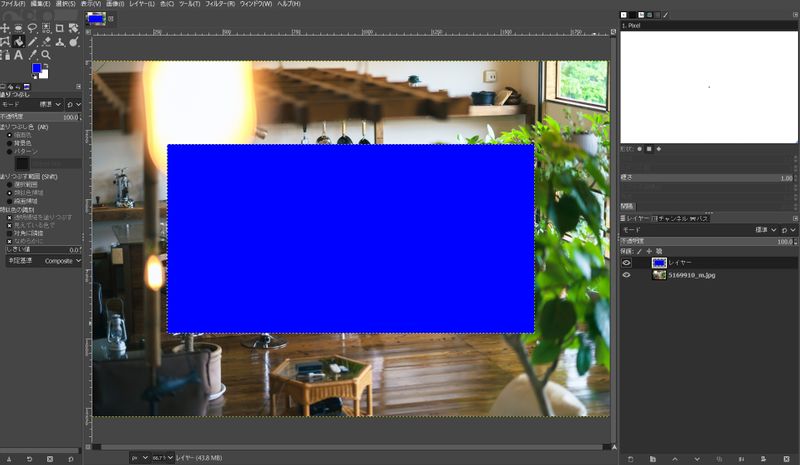Click the Pencil tool icon
800x465 pixels.
point(33,41)
